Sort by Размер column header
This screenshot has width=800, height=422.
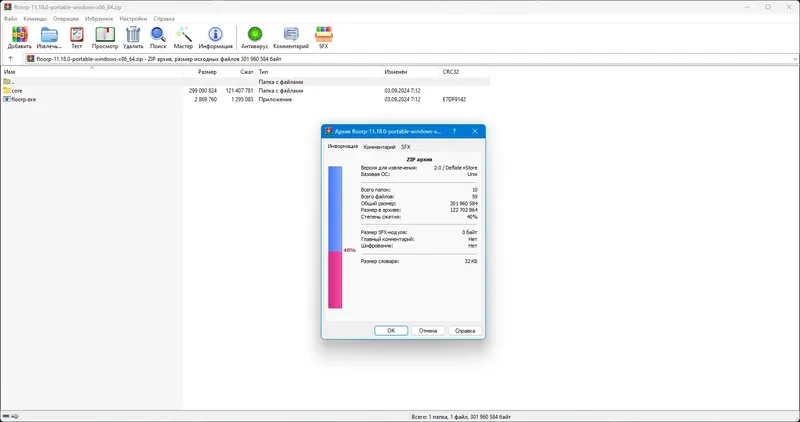tap(201, 72)
